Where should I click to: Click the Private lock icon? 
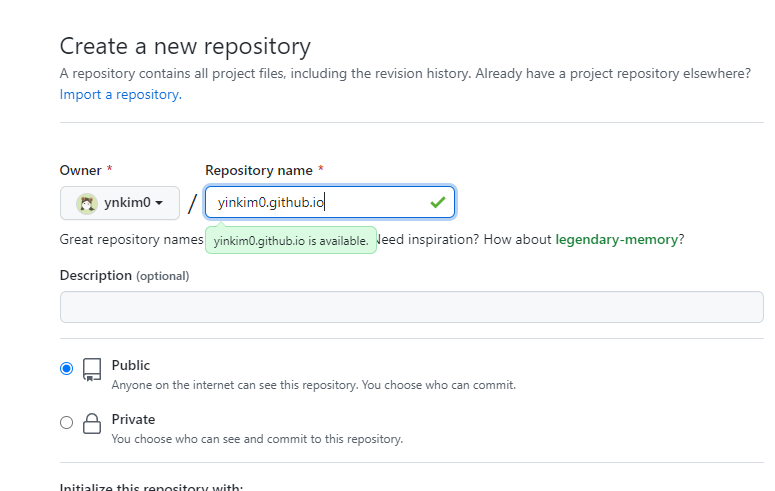point(92,423)
